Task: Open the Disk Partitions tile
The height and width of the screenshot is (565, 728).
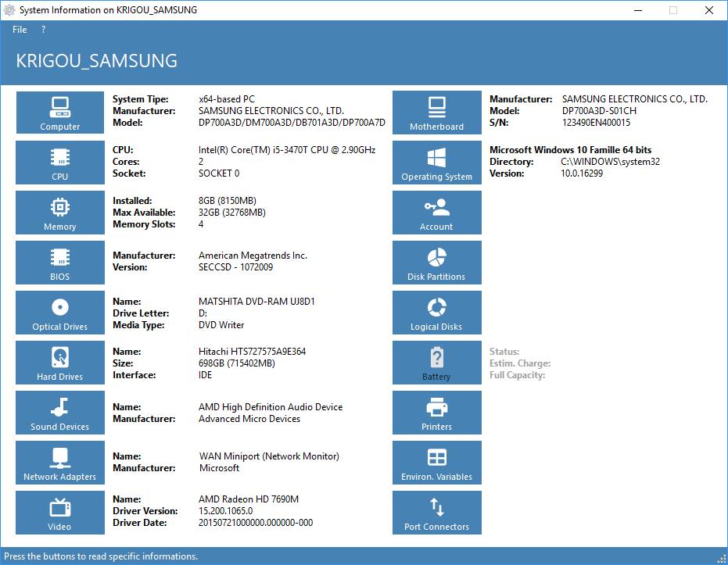Action: click(x=437, y=263)
